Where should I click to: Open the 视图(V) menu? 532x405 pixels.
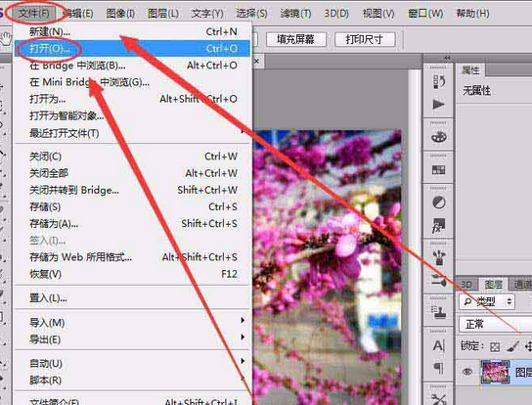pos(378,14)
